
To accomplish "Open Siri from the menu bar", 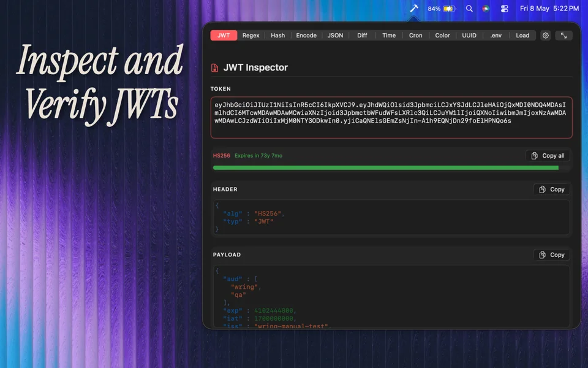I will 486,8.
